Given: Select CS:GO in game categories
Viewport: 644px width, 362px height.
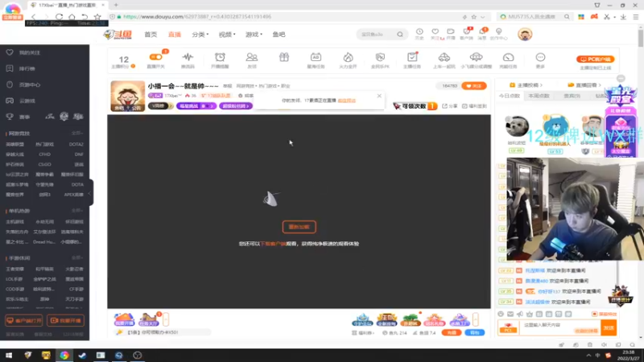Looking at the screenshot, I should [44, 165].
